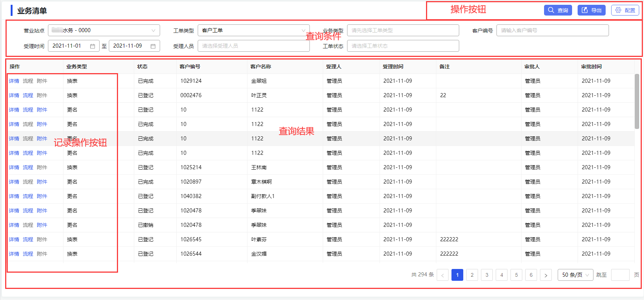Click the 受理人 column header
644x300 pixels.
tap(334, 67)
